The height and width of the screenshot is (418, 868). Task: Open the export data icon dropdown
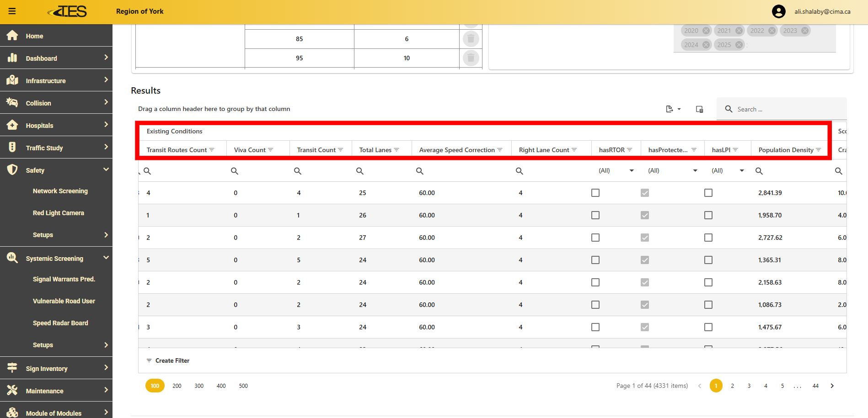(673, 109)
